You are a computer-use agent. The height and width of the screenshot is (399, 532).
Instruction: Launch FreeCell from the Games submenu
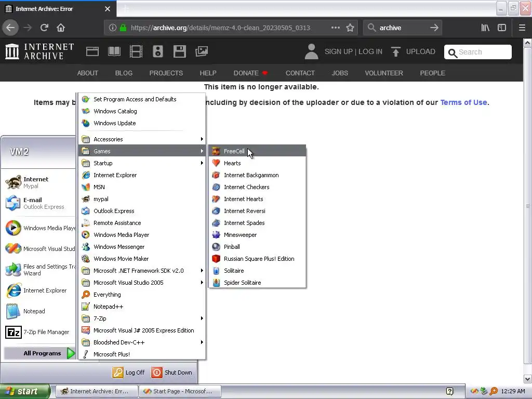(x=257, y=151)
